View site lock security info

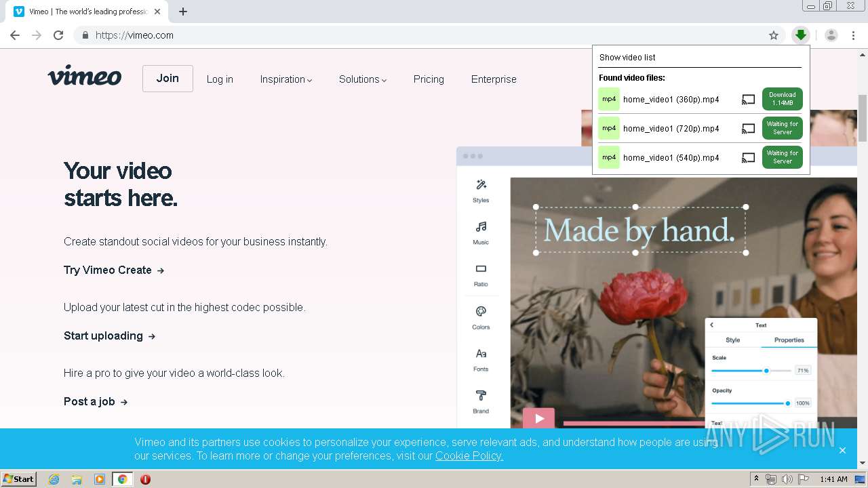(x=85, y=35)
